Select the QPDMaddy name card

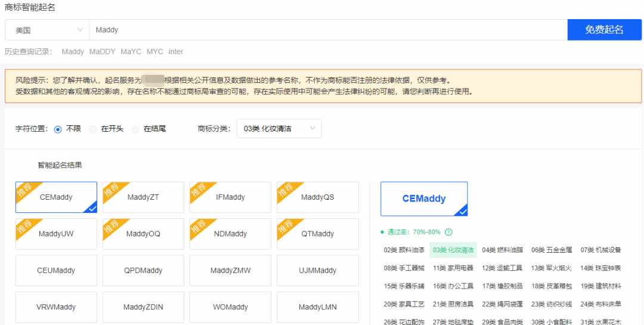pyautogui.click(x=143, y=270)
